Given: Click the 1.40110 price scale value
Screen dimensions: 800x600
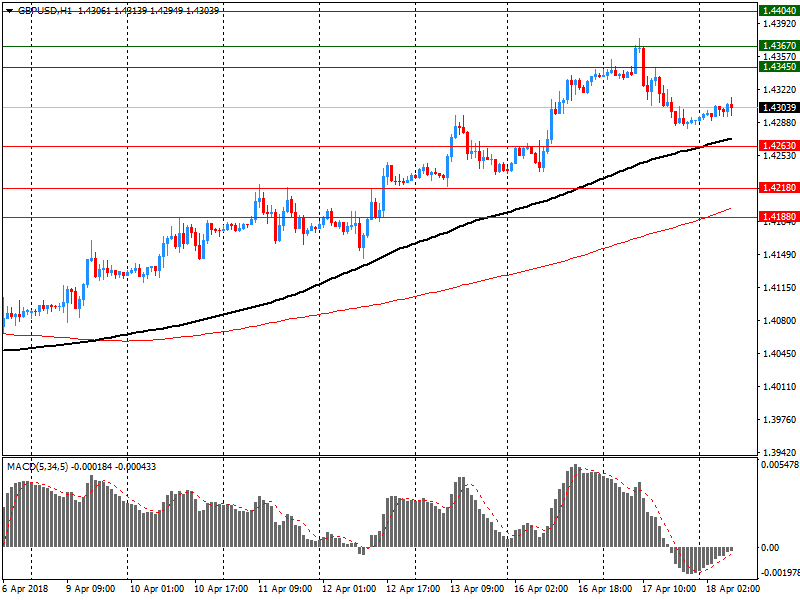Looking at the screenshot, I should click(x=779, y=387).
